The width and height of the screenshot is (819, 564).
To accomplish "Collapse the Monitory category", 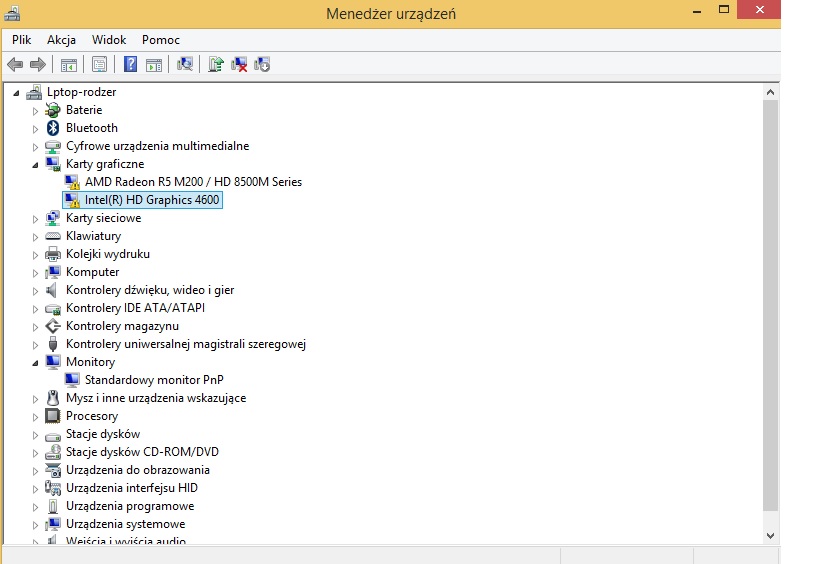I will [35, 363].
